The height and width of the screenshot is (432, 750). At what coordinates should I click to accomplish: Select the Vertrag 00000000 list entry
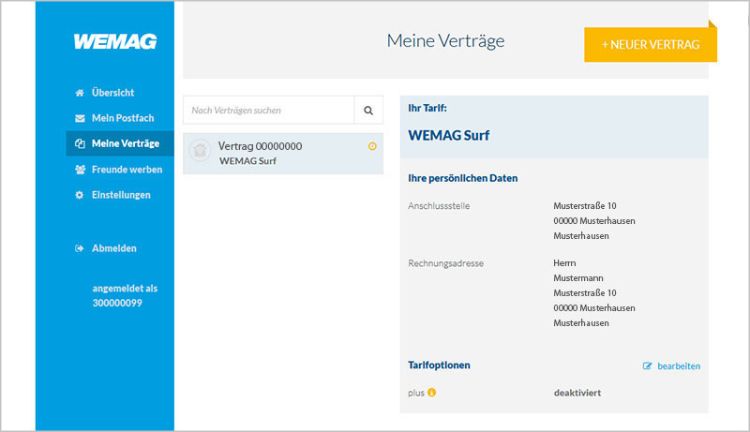click(283, 154)
